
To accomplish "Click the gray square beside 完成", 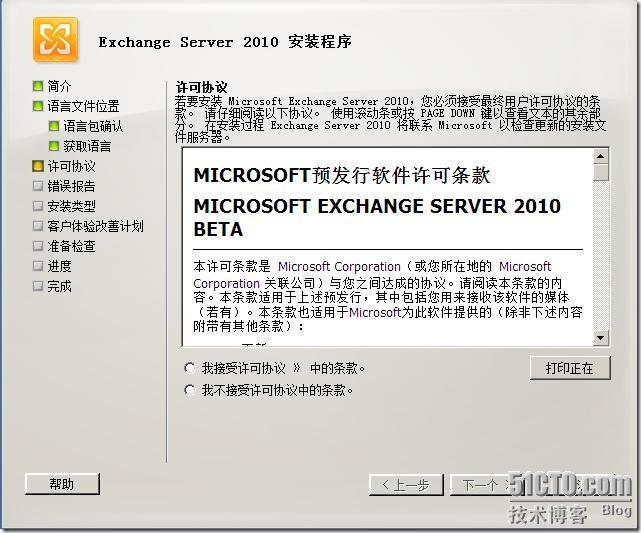I will 38,286.
